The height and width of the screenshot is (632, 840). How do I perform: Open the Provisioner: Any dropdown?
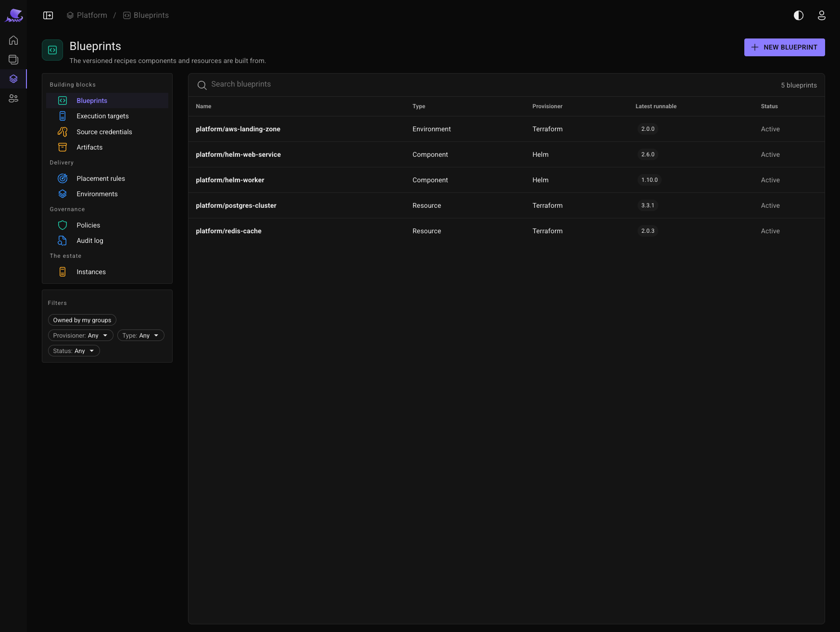click(81, 335)
